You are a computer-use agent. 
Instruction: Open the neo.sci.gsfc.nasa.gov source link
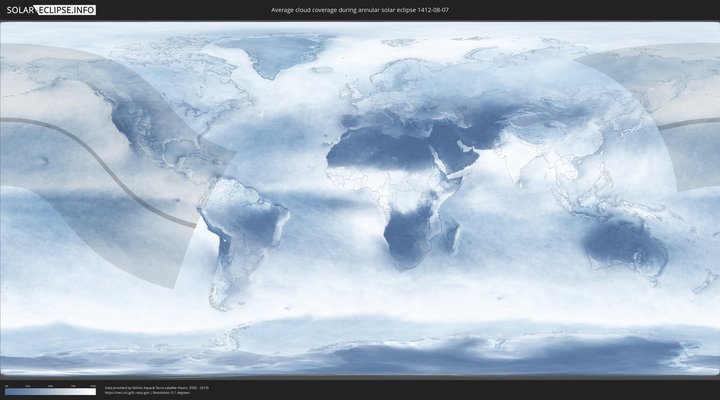point(127,393)
